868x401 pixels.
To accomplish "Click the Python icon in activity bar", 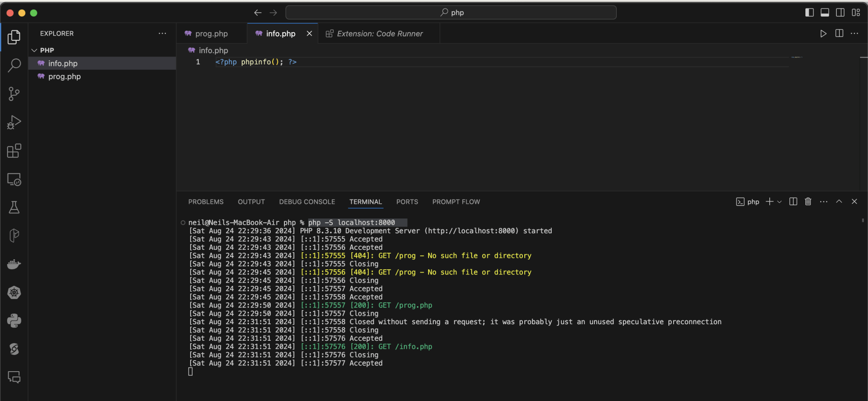I will [14, 321].
